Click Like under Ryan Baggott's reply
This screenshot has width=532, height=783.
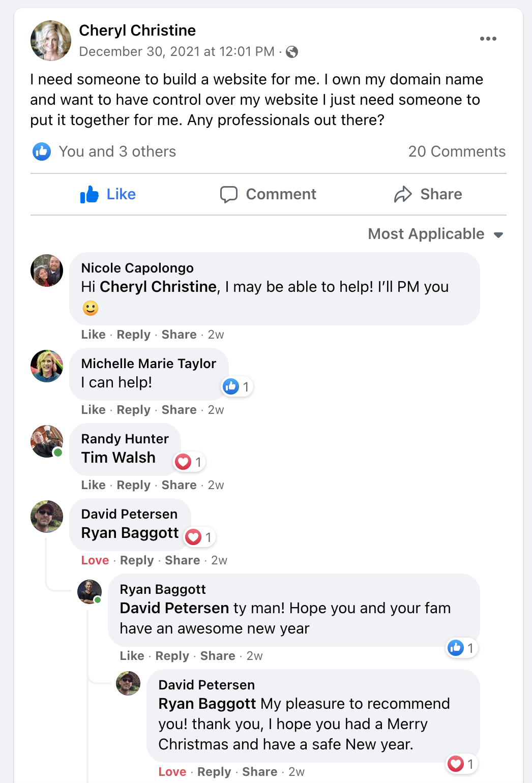[x=132, y=656]
